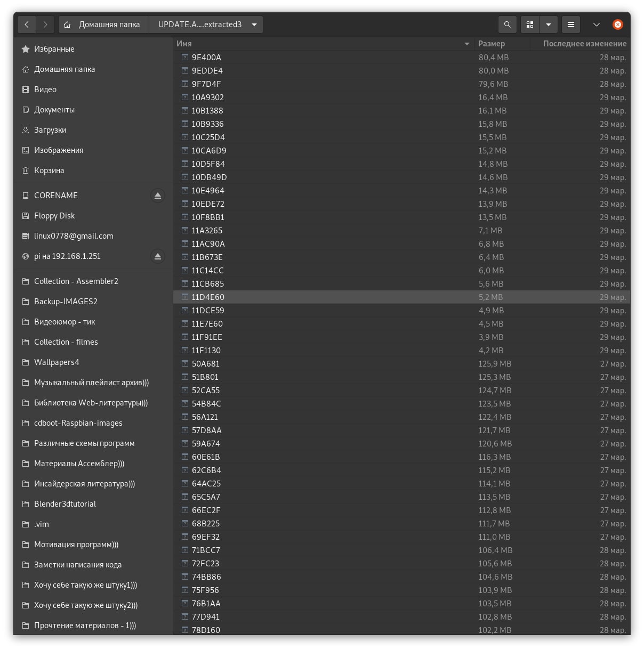Open bookmark Заметки написания кода
Screen dimensions: 644x650
93,565
